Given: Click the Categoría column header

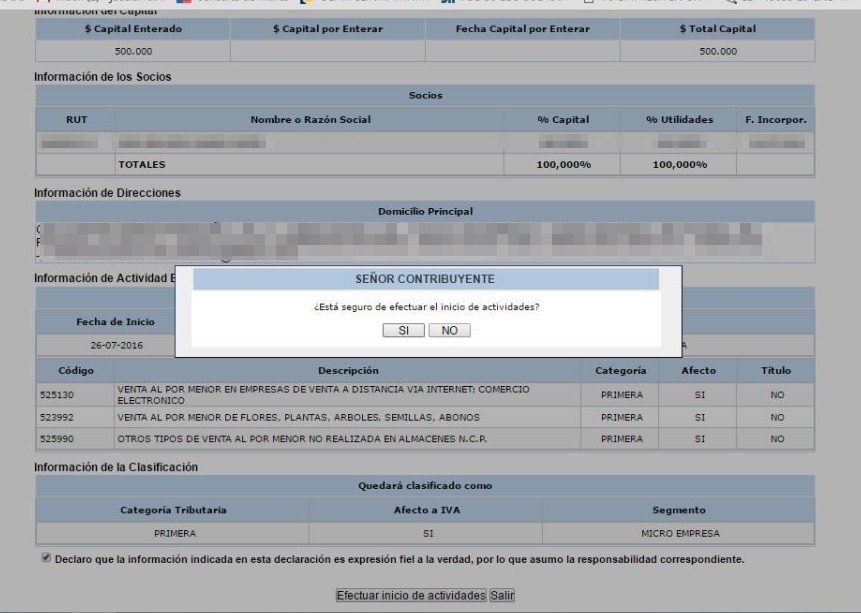Looking at the screenshot, I should pos(620,371).
